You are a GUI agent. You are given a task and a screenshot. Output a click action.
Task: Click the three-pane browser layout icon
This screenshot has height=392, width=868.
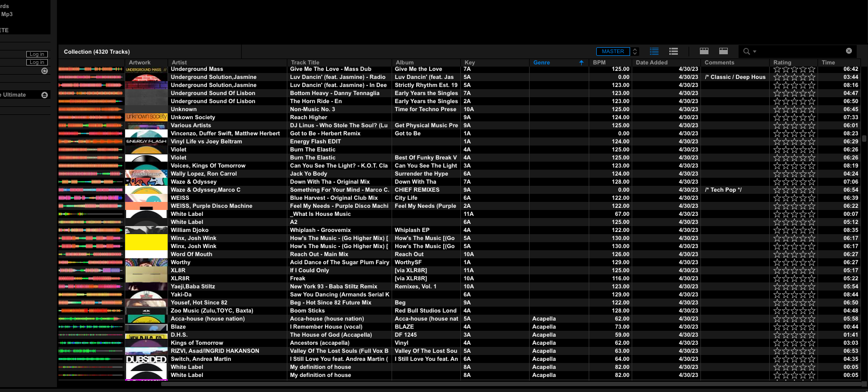704,52
